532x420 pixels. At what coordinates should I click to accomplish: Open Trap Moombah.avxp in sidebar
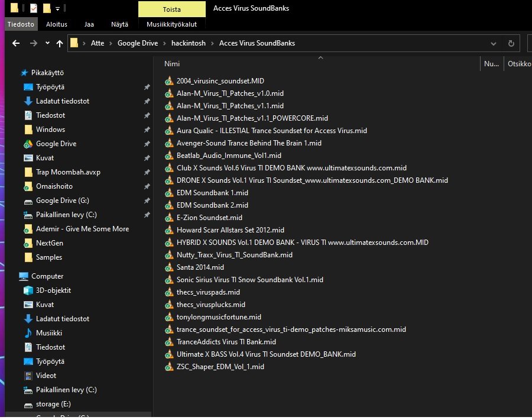(x=68, y=172)
